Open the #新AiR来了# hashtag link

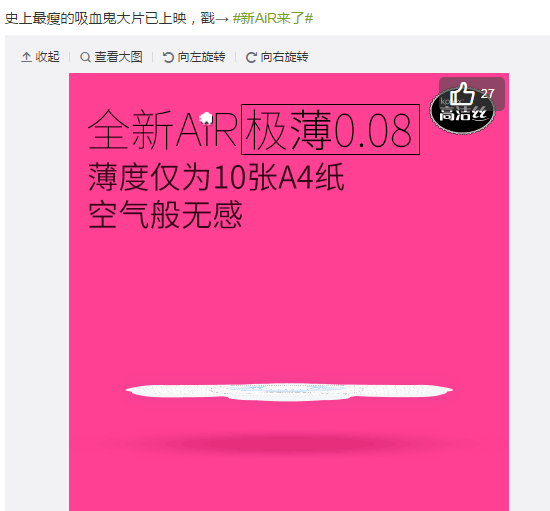pos(273,18)
